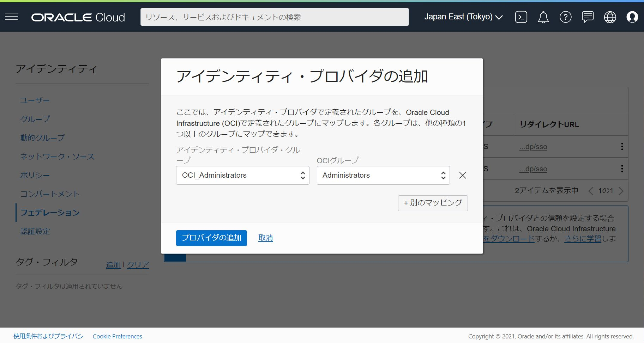Cancel the dialog with 取消
The height and width of the screenshot is (343, 644).
point(265,238)
